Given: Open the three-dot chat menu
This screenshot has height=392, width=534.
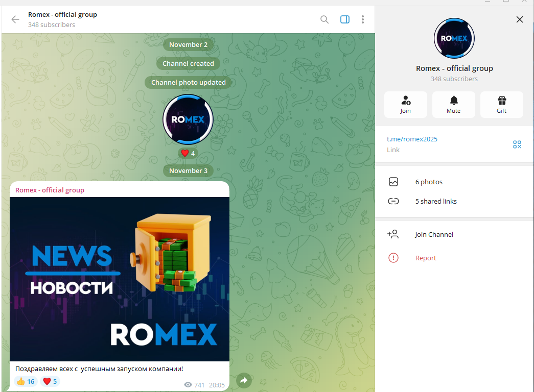Looking at the screenshot, I should pos(363,19).
